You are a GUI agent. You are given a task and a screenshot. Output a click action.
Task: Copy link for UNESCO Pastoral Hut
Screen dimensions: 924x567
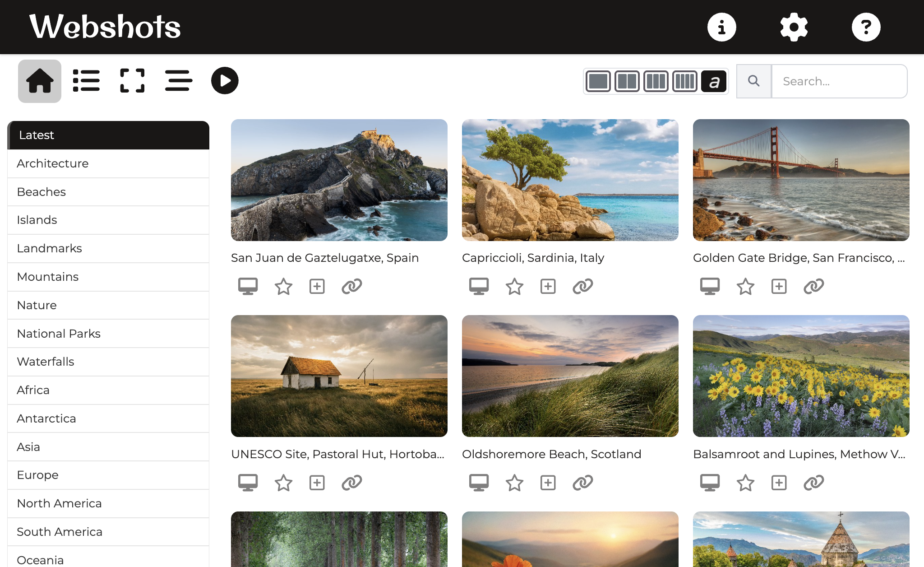click(x=352, y=483)
